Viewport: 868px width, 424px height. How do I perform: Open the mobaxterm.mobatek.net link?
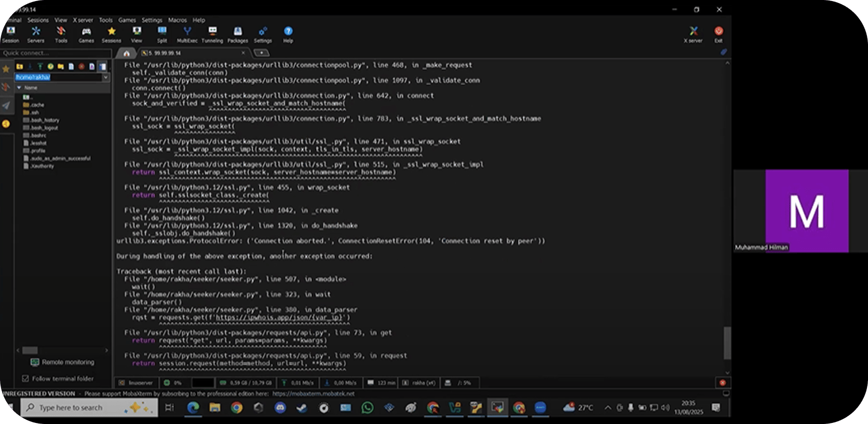(x=314, y=394)
